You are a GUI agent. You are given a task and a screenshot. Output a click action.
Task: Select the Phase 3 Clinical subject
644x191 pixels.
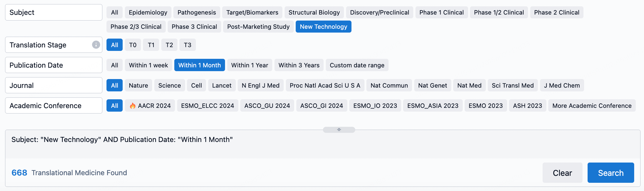[194, 27]
